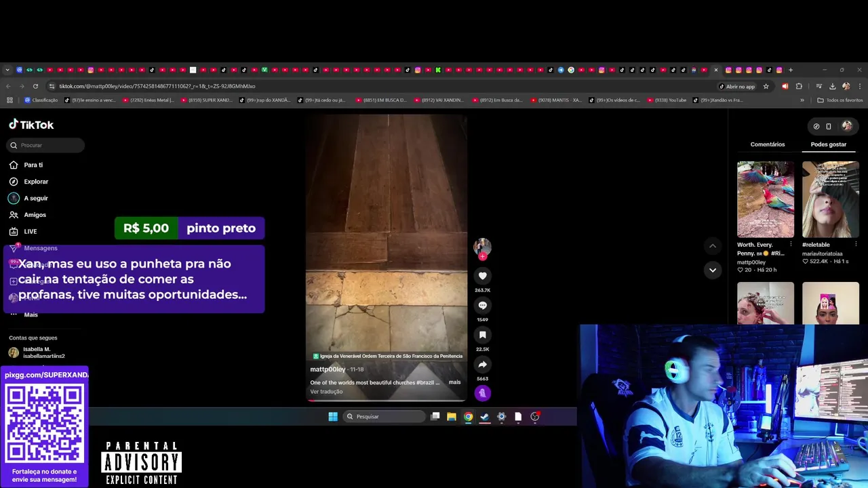Switch to the Comentários tab
Image resolution: width=868 pixels, height=488 pixels.
tap(768, 144)
